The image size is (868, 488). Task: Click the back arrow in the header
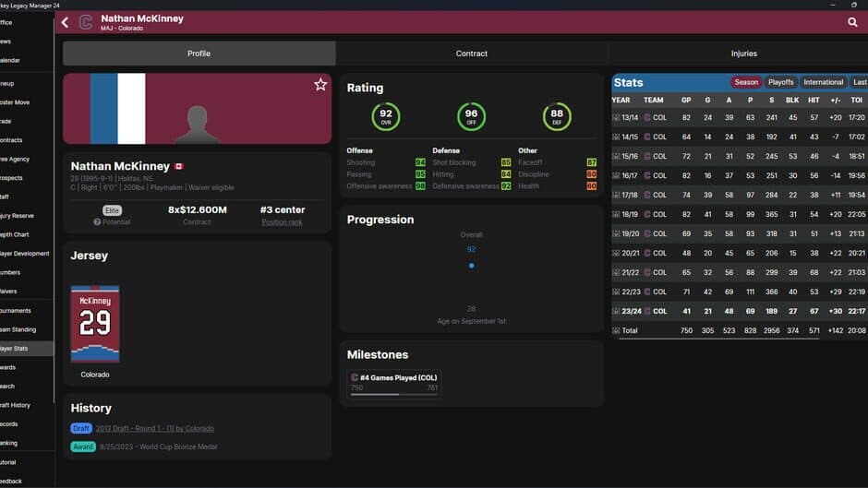pyautogui.click(x=65, y=22)
